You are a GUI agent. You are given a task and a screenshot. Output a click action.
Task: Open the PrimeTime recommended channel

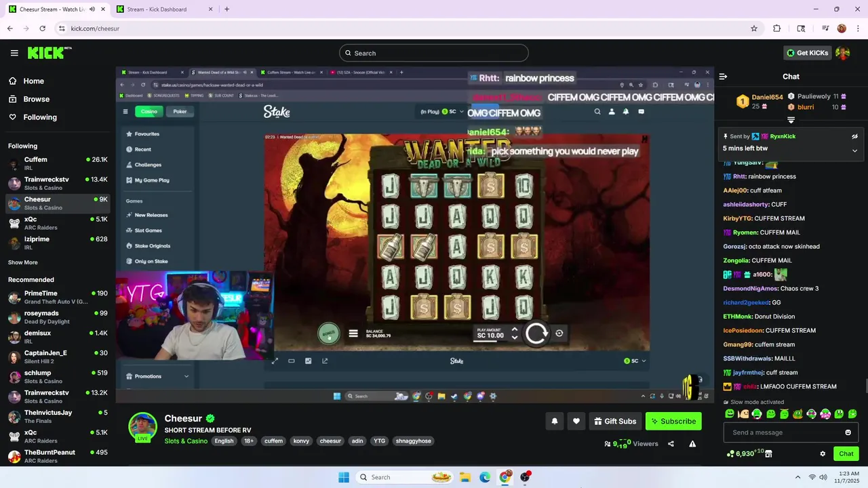58,297
